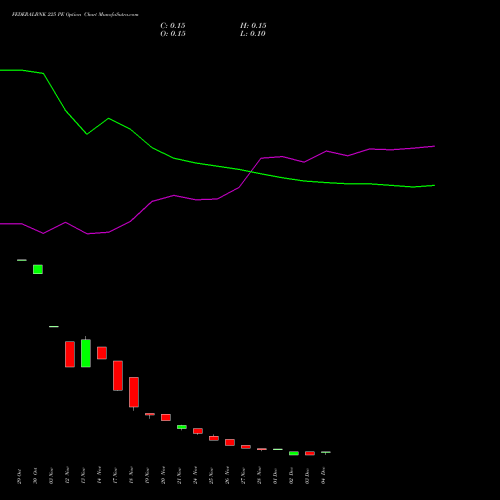
Task: Click the 03 Dec date label
Action: pos(307,476)
